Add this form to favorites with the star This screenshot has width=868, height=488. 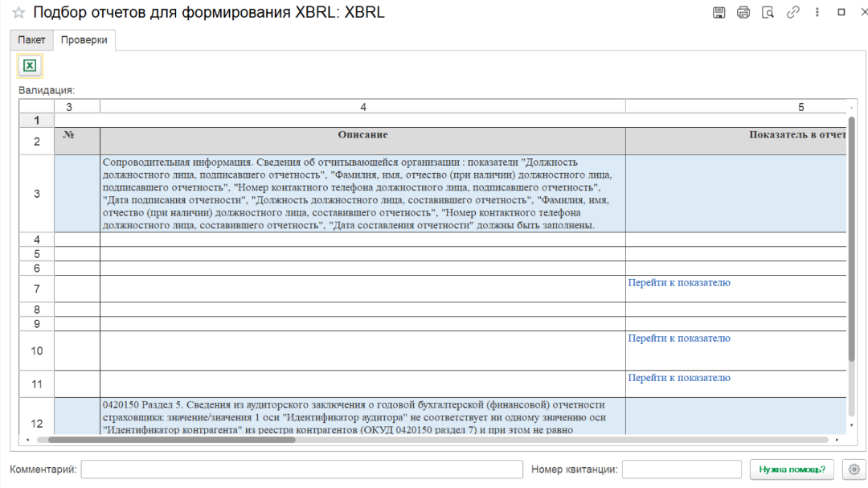(18, 13)
